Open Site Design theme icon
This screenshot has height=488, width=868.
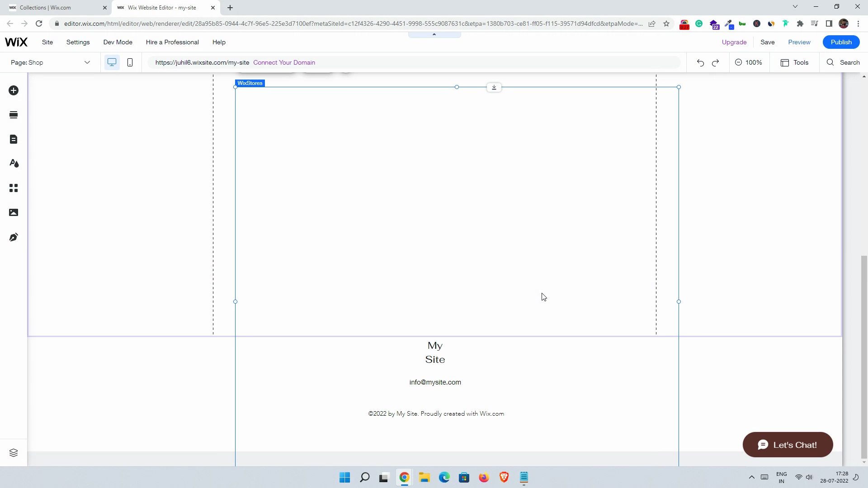pos(14,164)
